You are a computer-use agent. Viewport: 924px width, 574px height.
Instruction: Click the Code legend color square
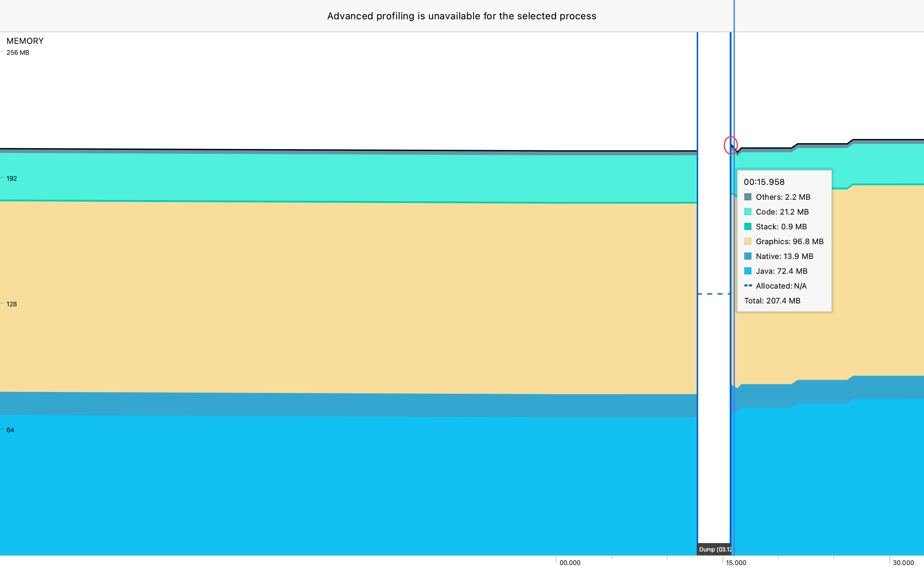pos(748,211)
